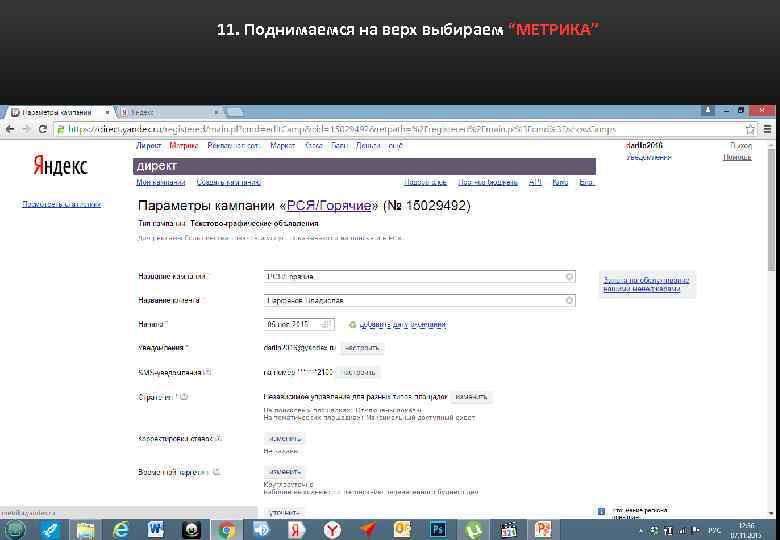Open the help icon next to Временной таргетинг
This screenshot has height=540, width=780.
[x=215, y=472]
